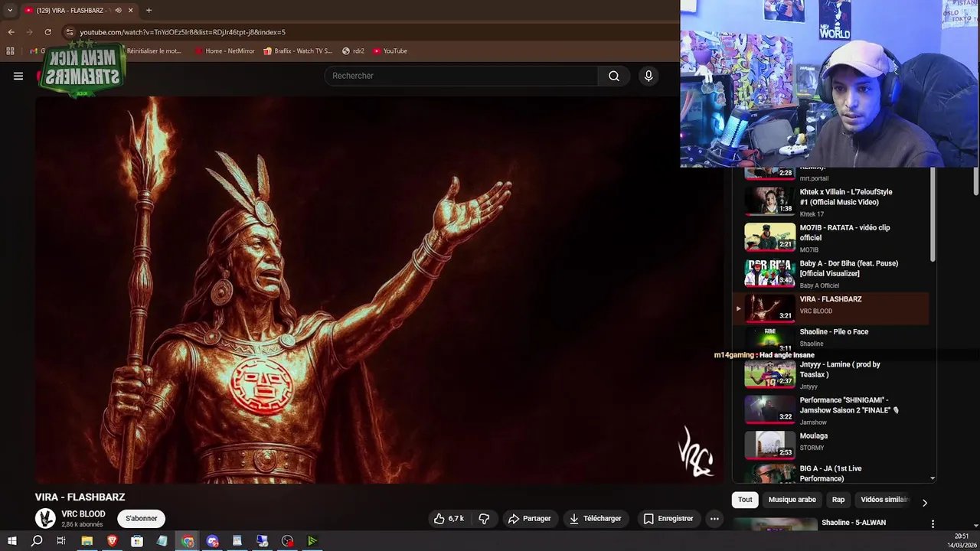
Task: Launch Brave browser from taskbar
Action: coord(112,541)
